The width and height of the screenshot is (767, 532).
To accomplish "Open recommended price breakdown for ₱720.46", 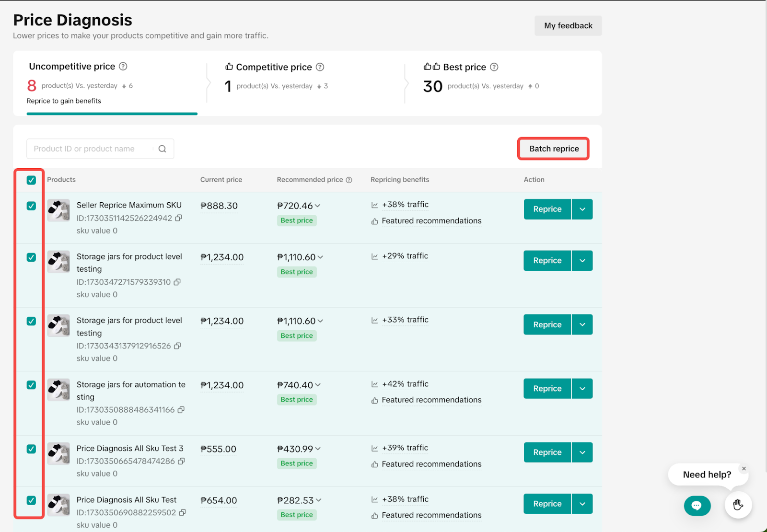I will (x=318, y=206).
